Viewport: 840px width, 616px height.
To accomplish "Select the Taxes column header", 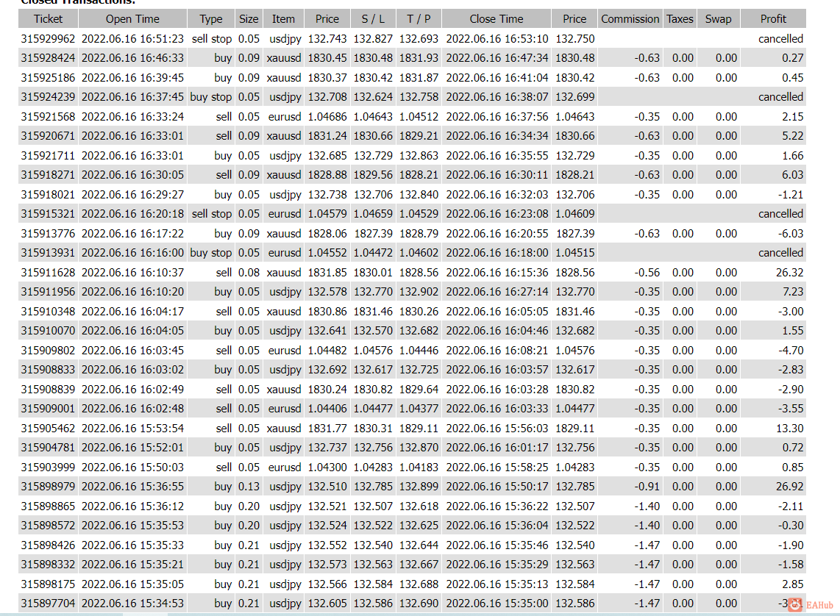I will (x=680, y=18).
